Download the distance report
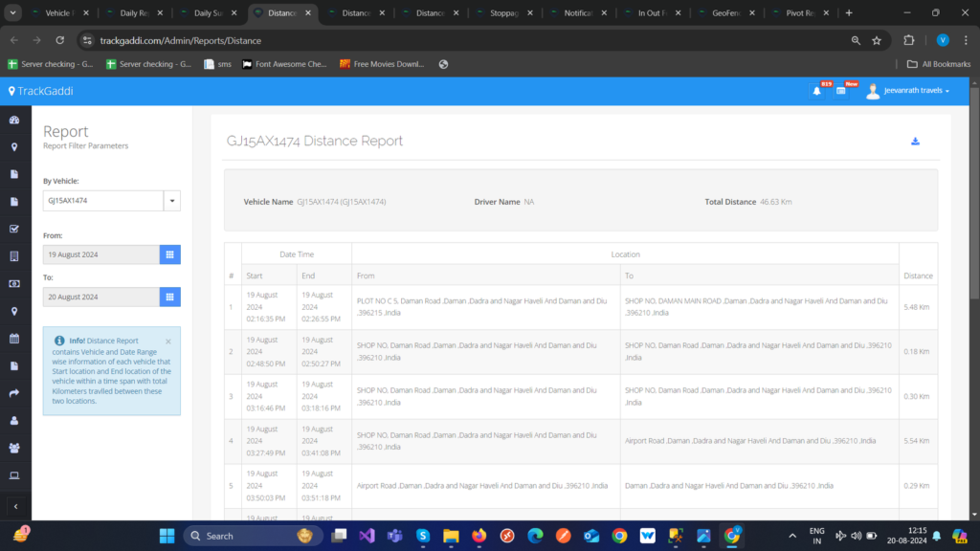This screenshot has width=980, height=551. [x=915, y=142]
